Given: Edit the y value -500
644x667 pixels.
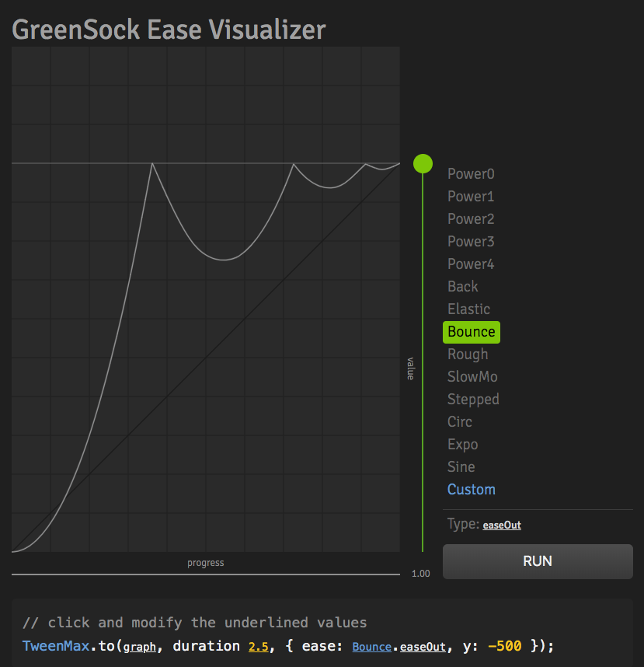Looking at the screenshot, I should tap(504, 646).
